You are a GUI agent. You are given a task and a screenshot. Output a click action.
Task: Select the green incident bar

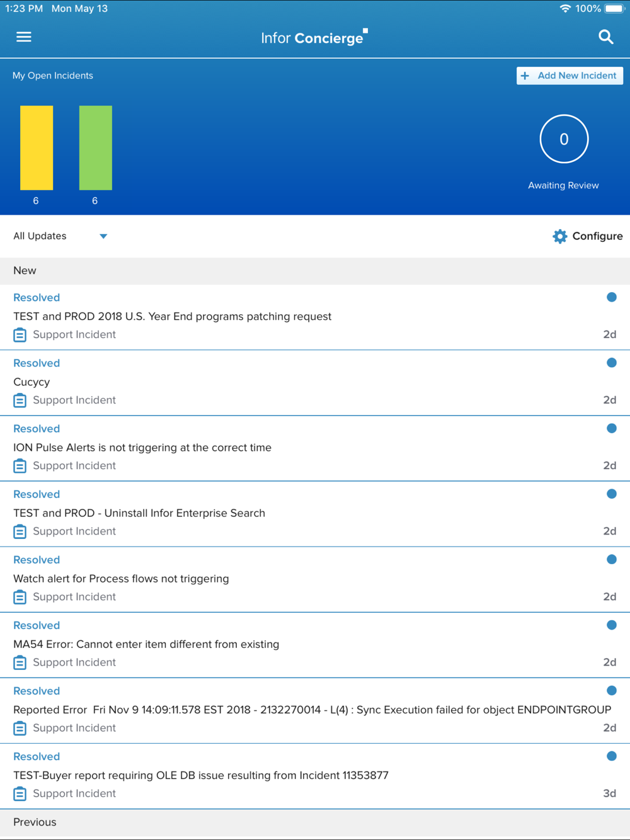click(96, 147)
